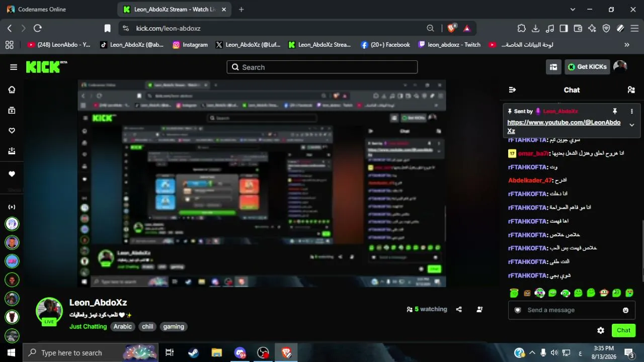Unpin the pinned chat message

pyautogui.click(x=614, y=111)
